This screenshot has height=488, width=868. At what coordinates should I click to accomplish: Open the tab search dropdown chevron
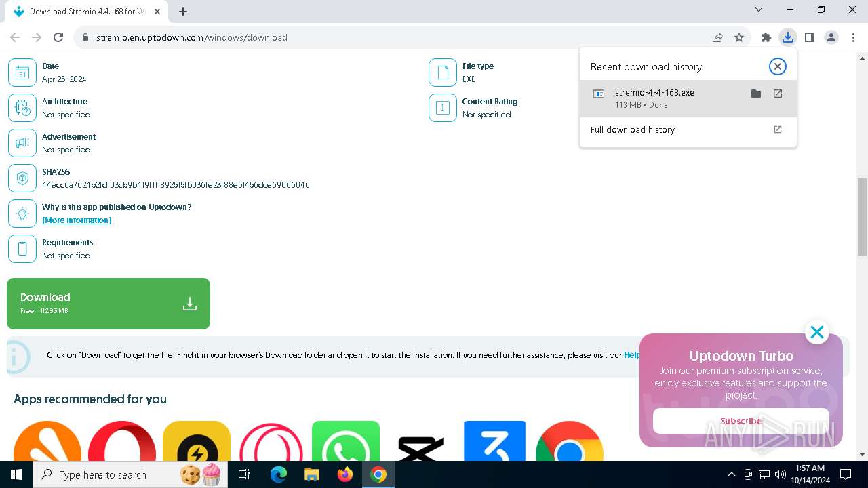(x=759, y=9)
